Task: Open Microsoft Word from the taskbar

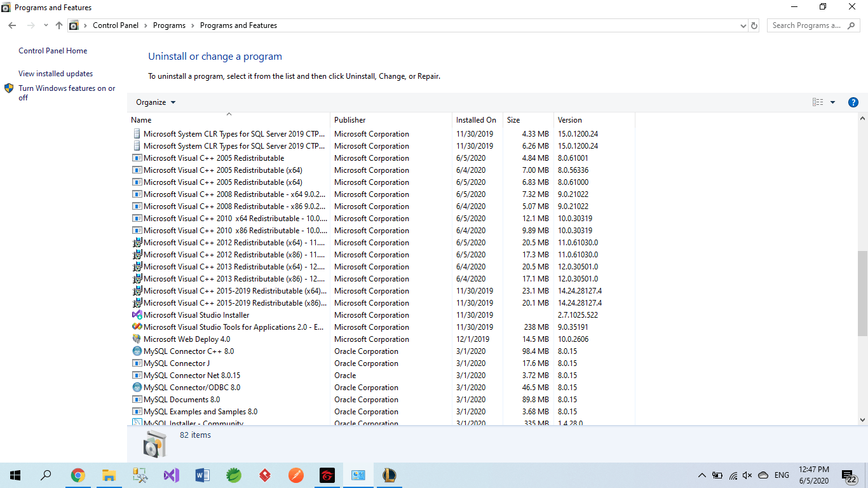Action: (x=203, y=475)
